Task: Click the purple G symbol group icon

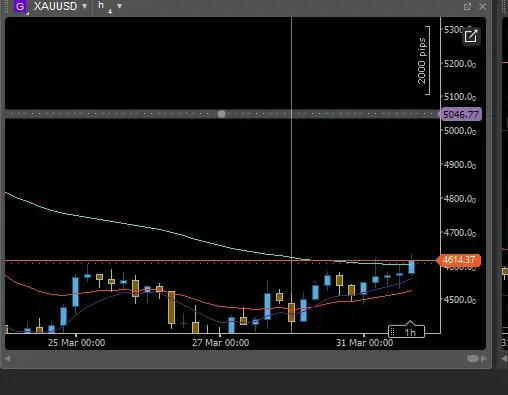Action: click(20, 6)
